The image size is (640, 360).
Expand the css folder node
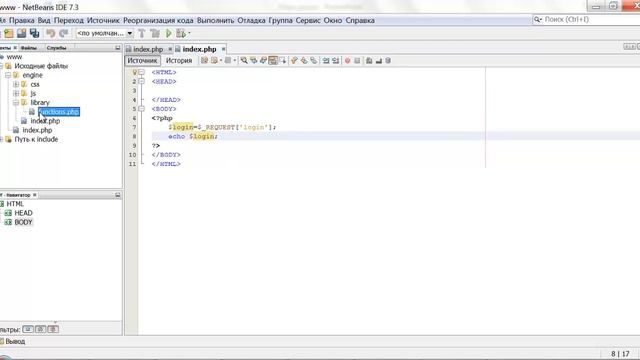point(16,84)
